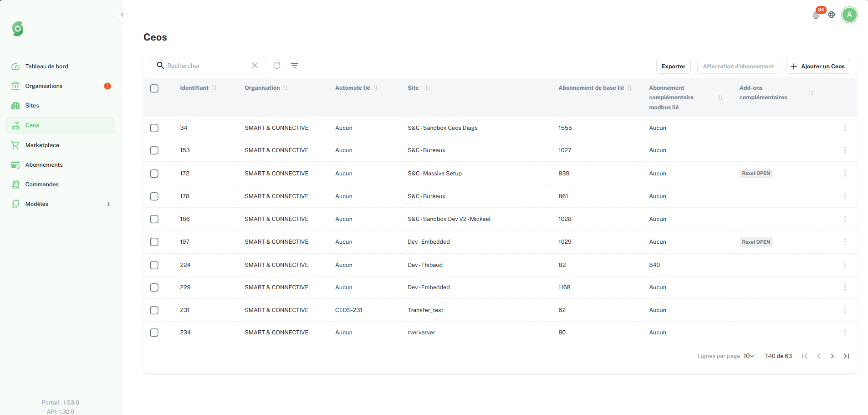Collapse the left sidebar
Viewport: 868px width, 415px height.
pos(122,15)
